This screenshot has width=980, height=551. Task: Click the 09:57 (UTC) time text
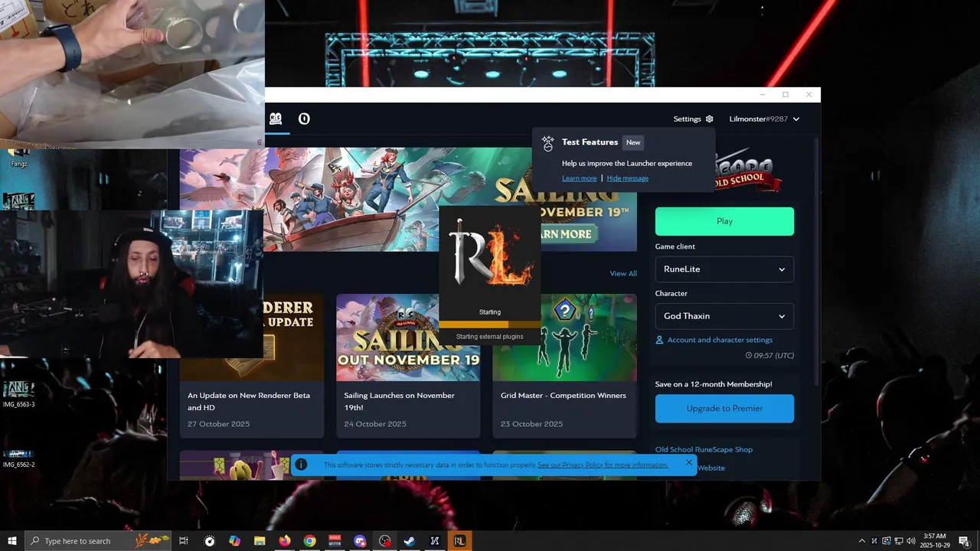coord(769,356)
